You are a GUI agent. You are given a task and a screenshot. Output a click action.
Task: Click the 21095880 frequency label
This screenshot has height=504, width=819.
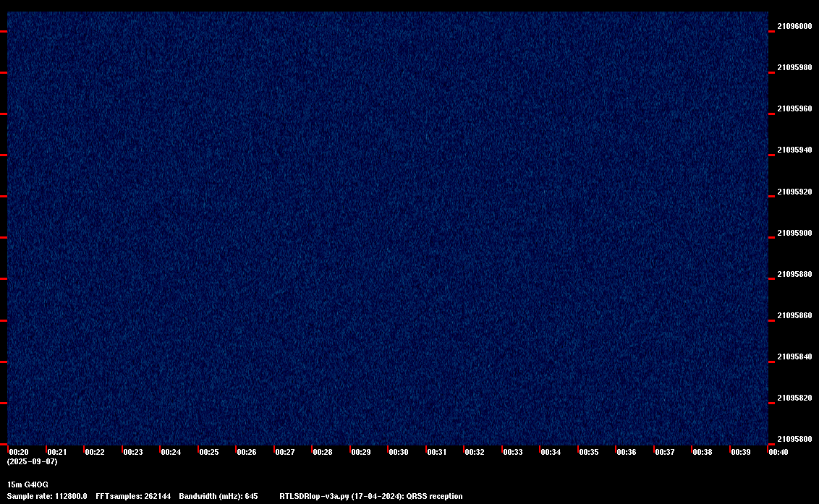(794, 274)
